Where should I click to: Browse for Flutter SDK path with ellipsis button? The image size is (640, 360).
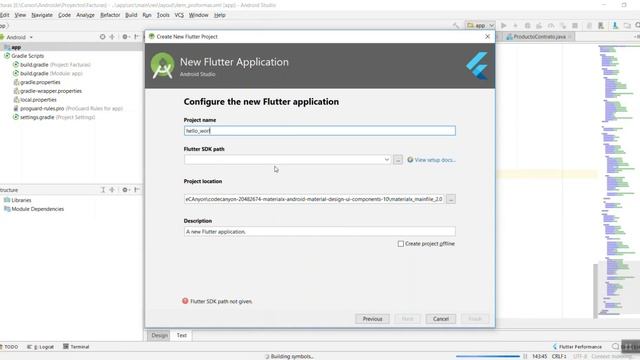click(398, 160)
